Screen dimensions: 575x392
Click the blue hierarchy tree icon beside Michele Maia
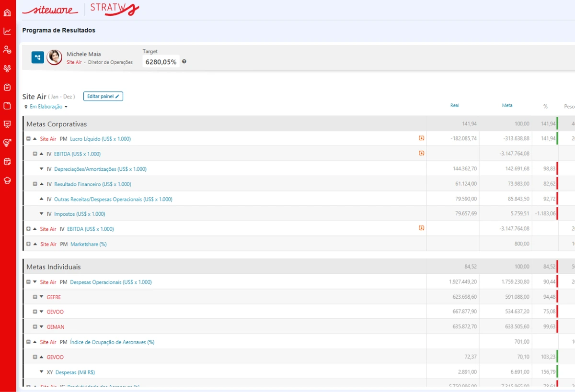38,57
